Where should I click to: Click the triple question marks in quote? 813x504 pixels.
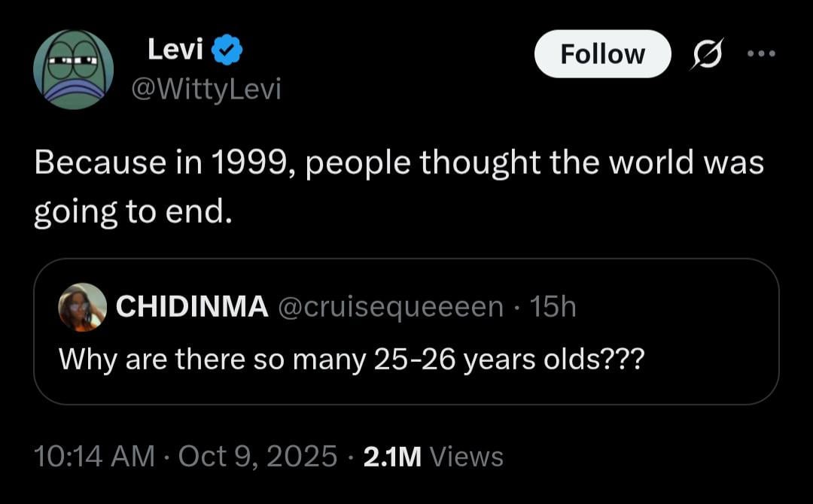tap(622, 360)
